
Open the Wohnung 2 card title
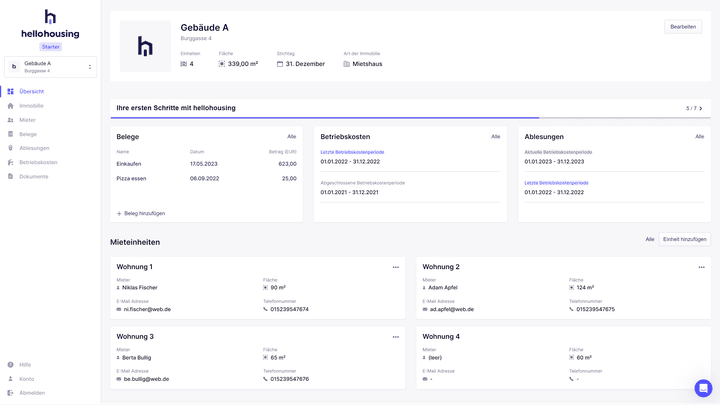tap(441, 267)
